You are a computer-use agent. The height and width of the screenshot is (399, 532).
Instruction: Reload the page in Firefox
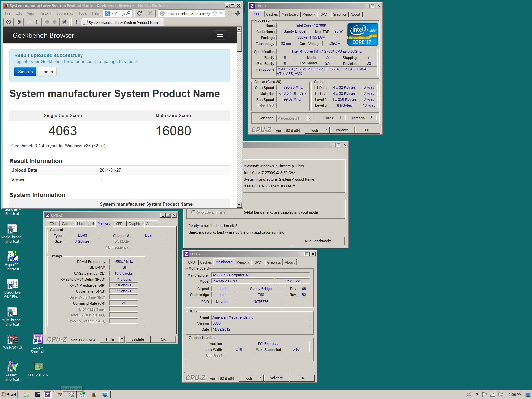coord(140,13)
